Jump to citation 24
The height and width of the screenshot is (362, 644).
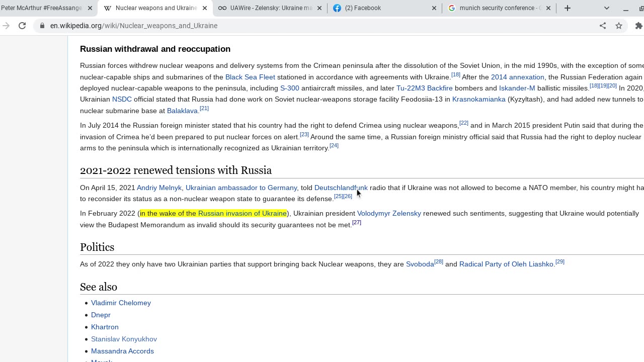tap(334, 145)
